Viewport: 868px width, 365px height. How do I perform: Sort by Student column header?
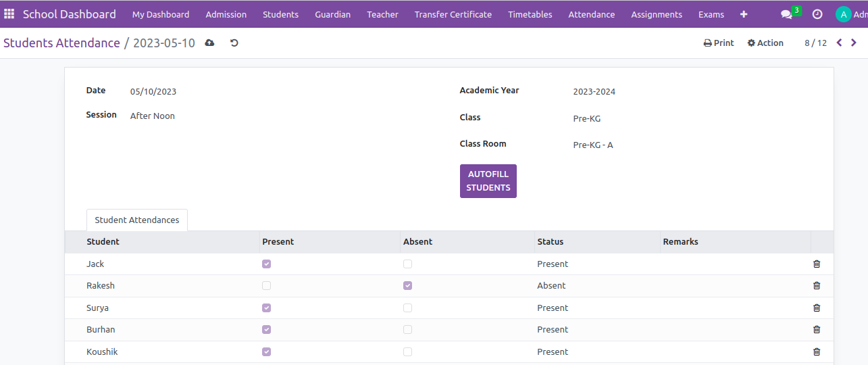(x=163, y=242)
